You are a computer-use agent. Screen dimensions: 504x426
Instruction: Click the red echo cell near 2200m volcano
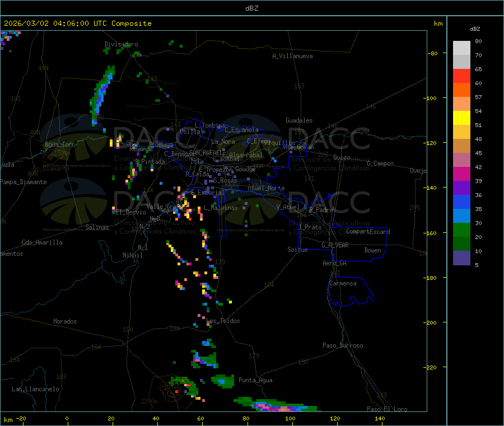pos(177,392)
